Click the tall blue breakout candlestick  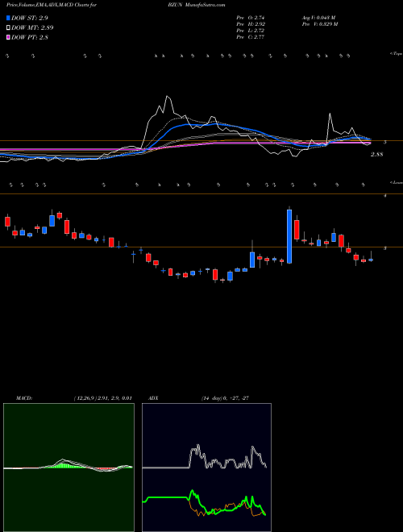click(289, 236)
